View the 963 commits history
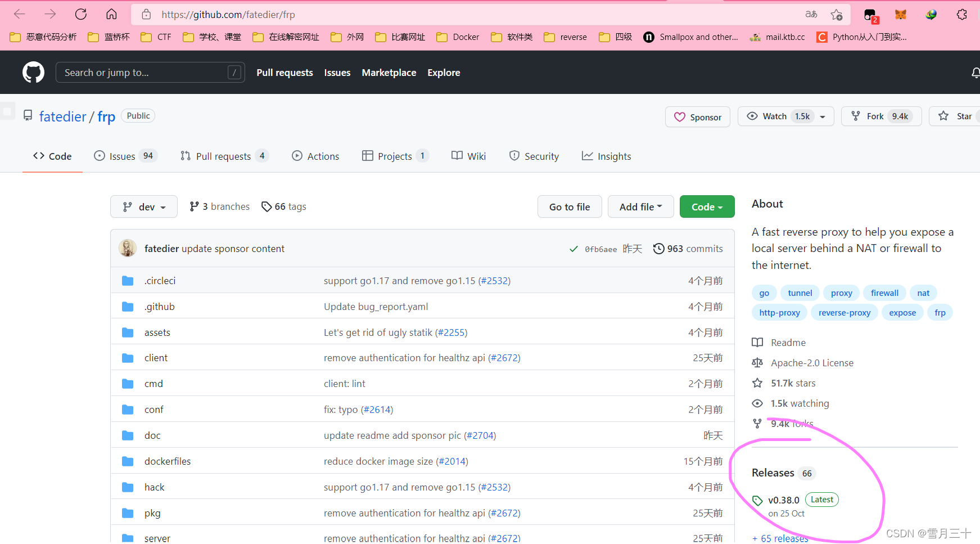Viewport: 980px width, 544px height. pos(688,249)
